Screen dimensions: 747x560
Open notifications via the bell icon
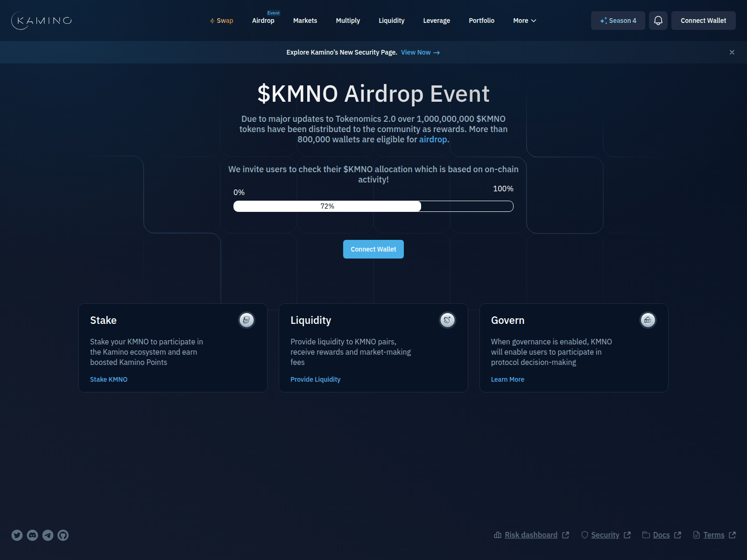point(658,21)
